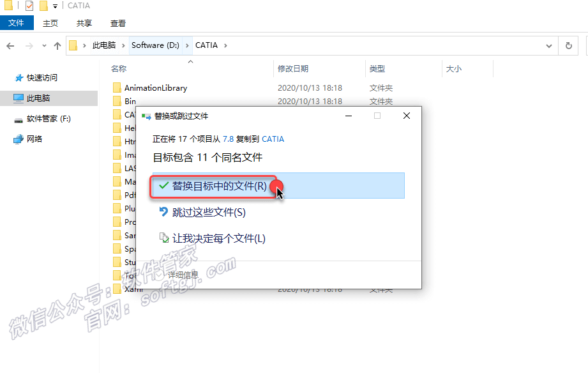Click the Back navigation arrow

click(x=10, y=46)
